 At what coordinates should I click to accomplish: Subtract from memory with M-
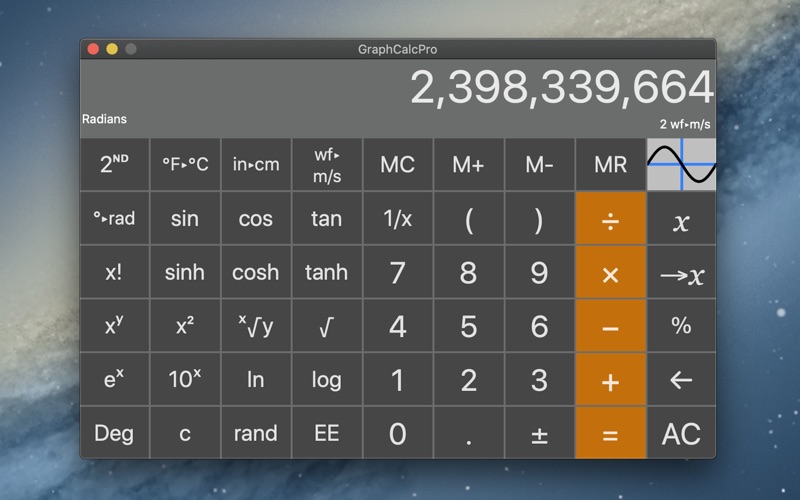pos(539,164)
